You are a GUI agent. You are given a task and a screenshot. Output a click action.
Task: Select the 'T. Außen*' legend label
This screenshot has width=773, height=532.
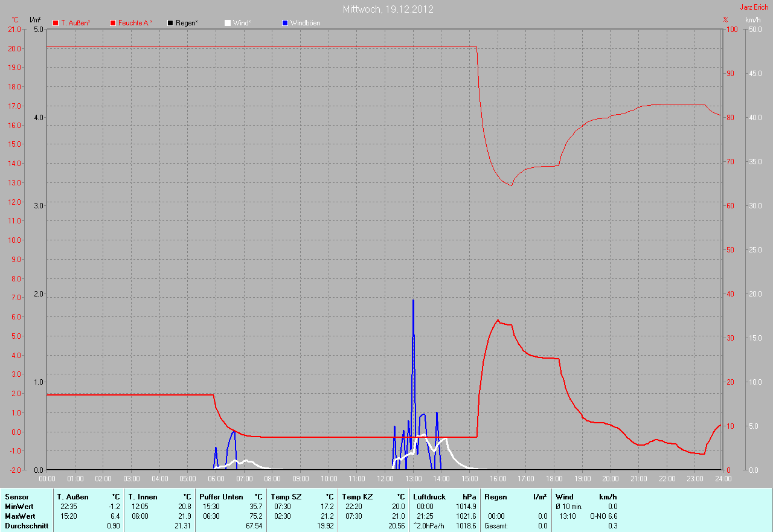75,23
